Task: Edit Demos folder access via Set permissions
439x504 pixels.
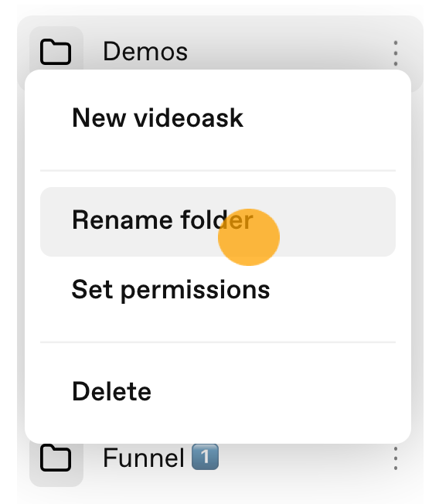Action: (x=171, y=291)
